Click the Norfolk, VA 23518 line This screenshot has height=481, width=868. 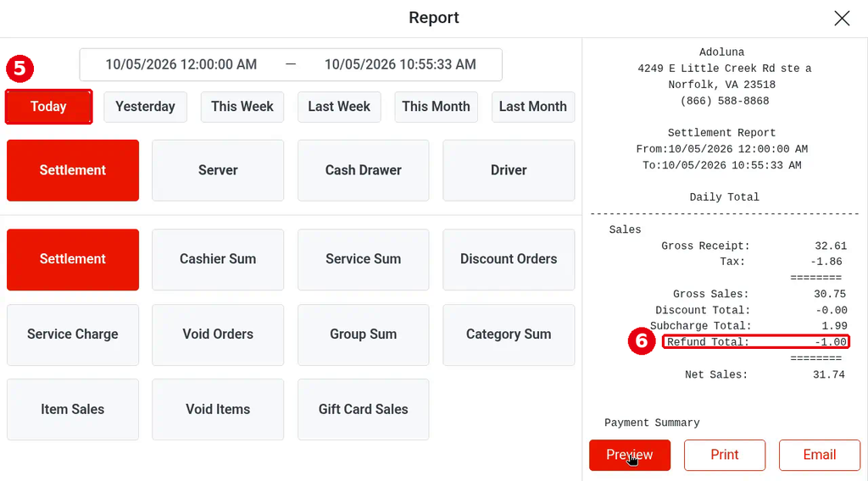[721, 85]
